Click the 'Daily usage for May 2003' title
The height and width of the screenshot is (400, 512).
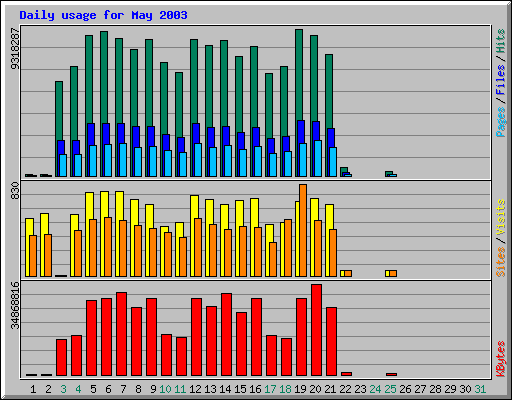(103, 15)
